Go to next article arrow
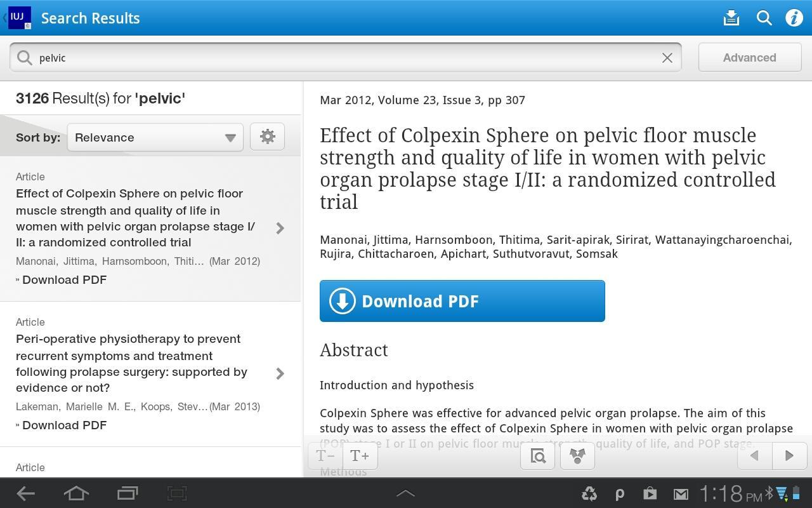Viewport: 812px width, 508px height. click(x=789, y=456)
